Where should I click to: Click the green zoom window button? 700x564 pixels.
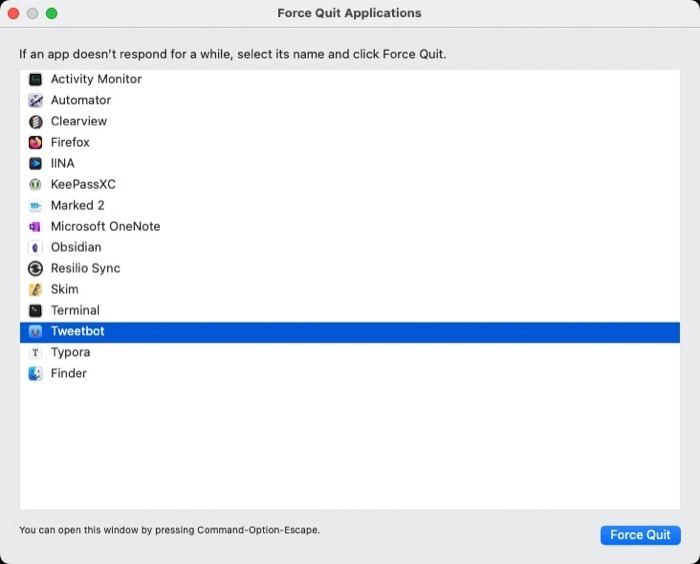[x=52, y=13]
